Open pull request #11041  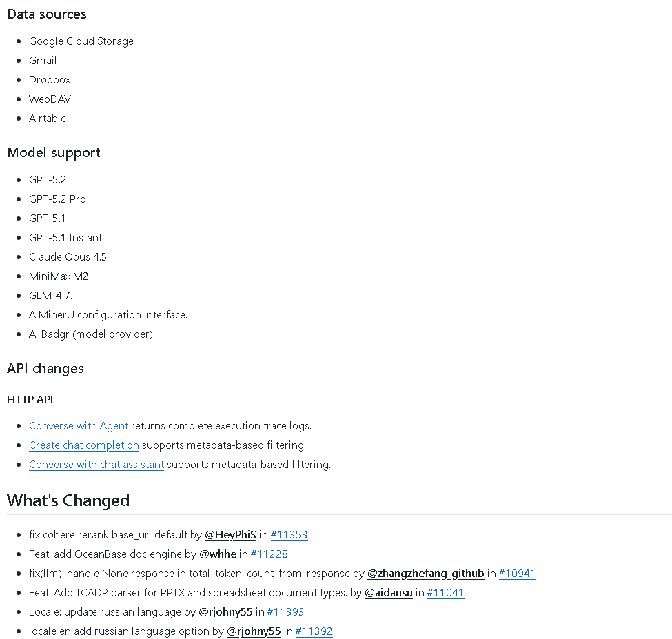click(445, 592)
